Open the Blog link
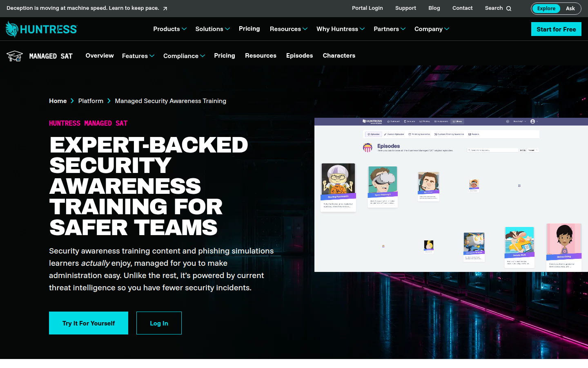The image size is (588, 368). click(x=434, y=8)
